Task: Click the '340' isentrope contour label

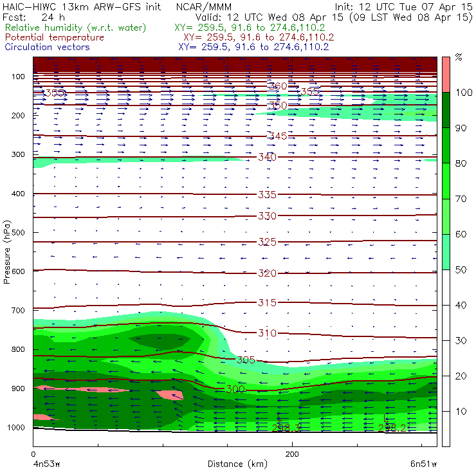Action: pos(267,157)
